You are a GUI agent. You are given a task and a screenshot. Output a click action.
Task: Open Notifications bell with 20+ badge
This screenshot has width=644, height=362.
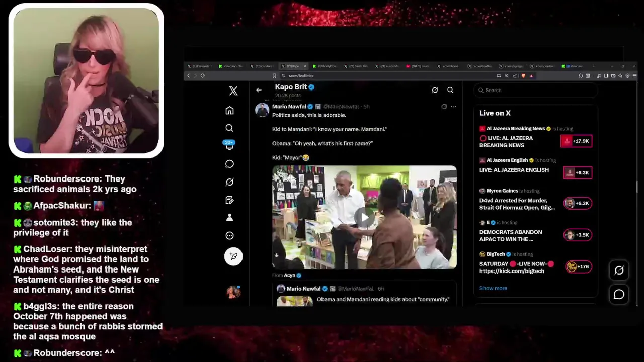point(229,145)
